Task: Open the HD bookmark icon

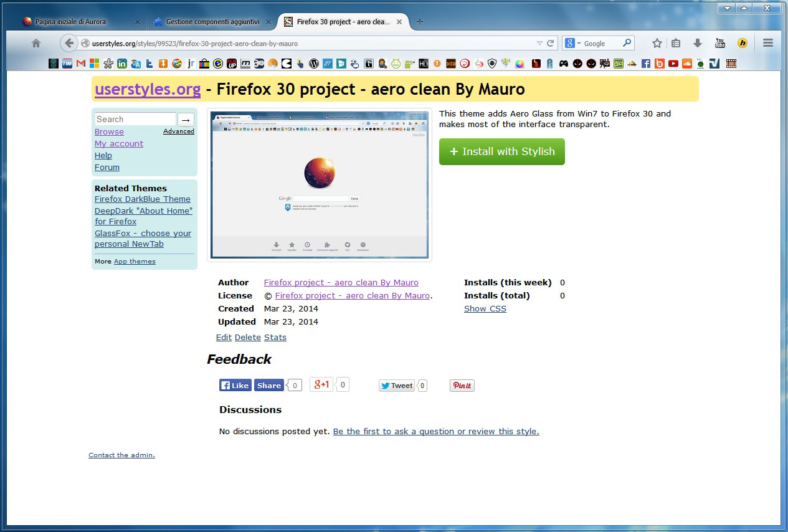Action: [x=424, y=63]
